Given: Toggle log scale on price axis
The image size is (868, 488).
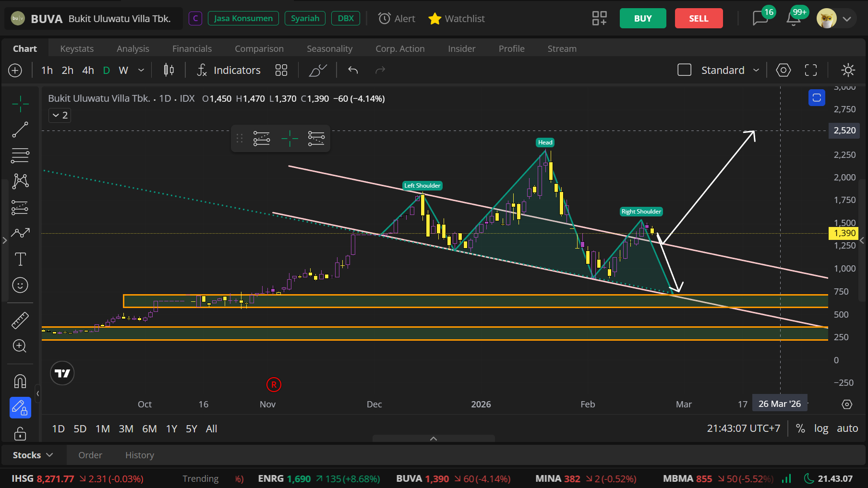Looking at the screenshot, I should (x=821, y=428).
